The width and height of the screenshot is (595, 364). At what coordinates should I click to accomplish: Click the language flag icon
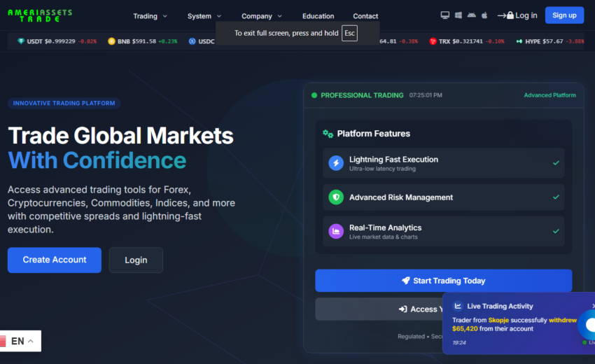[3, 341]
